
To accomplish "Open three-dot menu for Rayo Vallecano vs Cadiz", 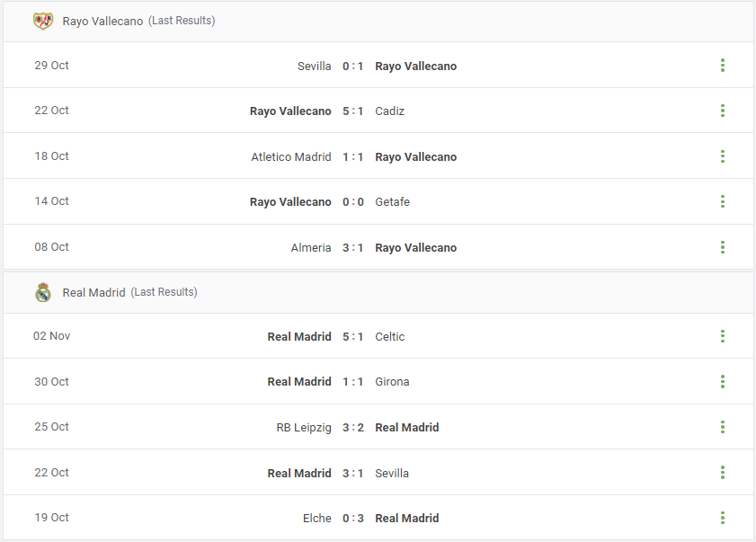I will click(722, 111).
